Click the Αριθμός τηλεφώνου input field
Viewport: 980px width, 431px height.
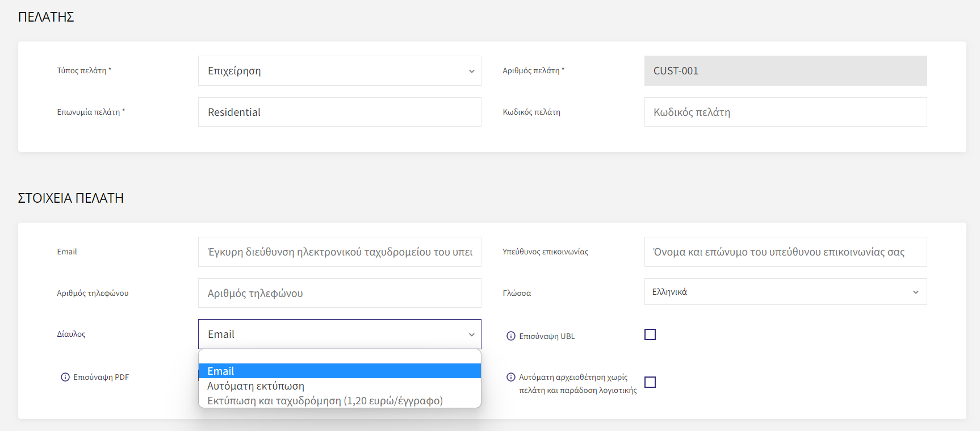340,293
